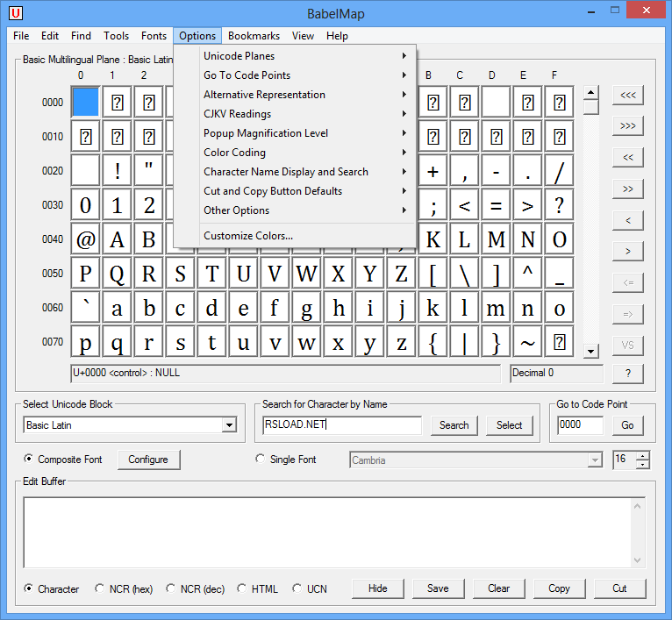Click the Go button
The image size is (672, 620).
(x=627, y=425)
